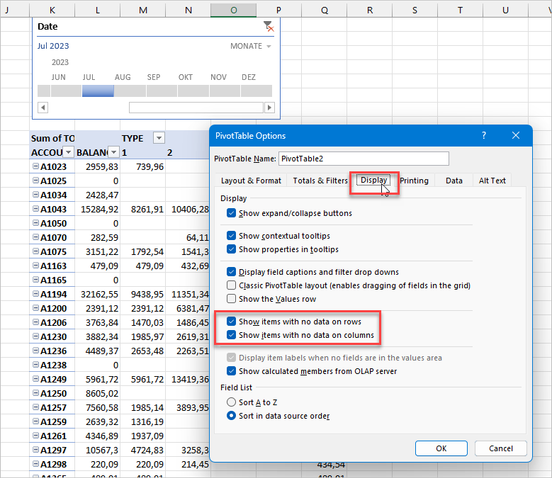Click the cell with value 32162,55
The image size is (552, 478).
[98, 294]
